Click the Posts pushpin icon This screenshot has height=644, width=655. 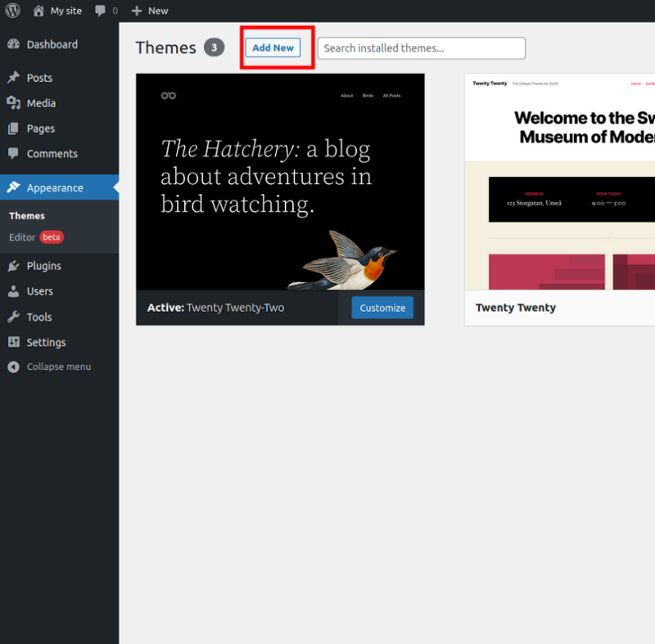[13, 78]
